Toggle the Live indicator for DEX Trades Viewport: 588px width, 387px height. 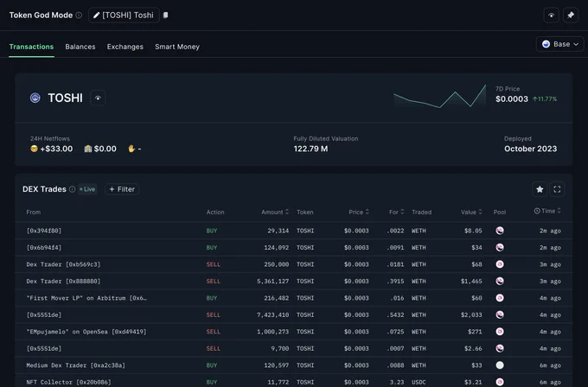click(87, 189)
